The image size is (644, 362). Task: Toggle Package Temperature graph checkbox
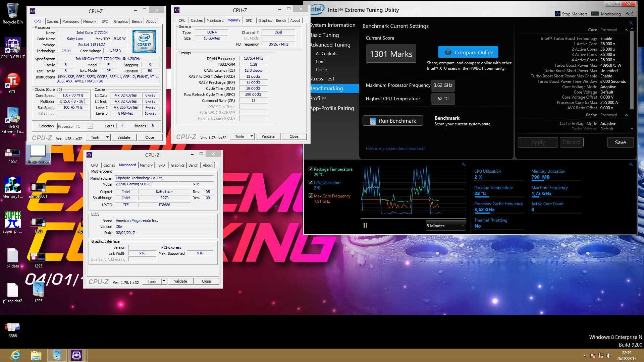tap(311, 169)
